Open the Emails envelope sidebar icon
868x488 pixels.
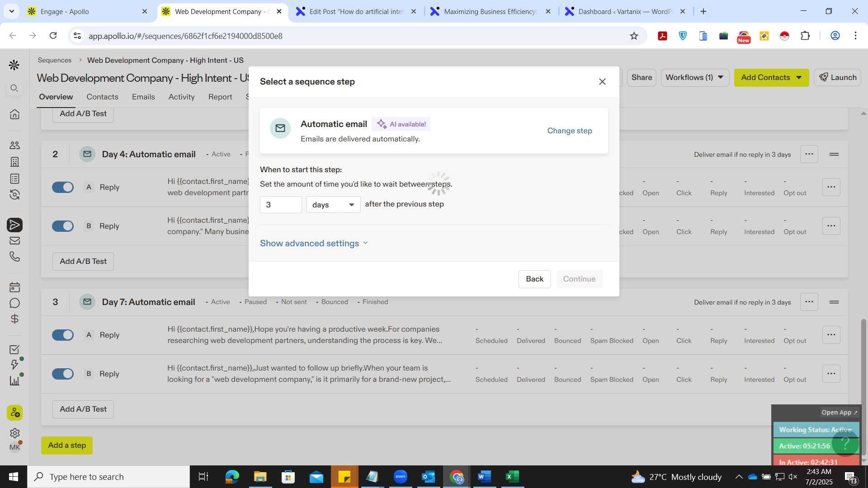[x=14, y=241]
